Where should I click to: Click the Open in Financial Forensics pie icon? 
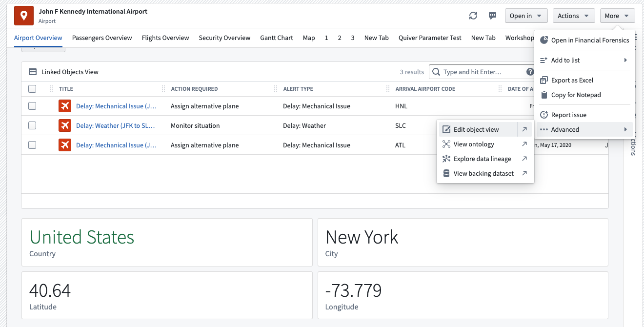pyautogui.click(x=543, y=40)
